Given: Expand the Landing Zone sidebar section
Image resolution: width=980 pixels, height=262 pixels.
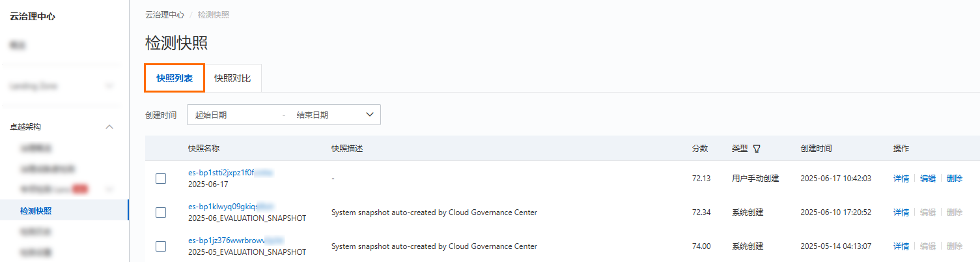Looking at the screenshot, I should tap(110, 85).
